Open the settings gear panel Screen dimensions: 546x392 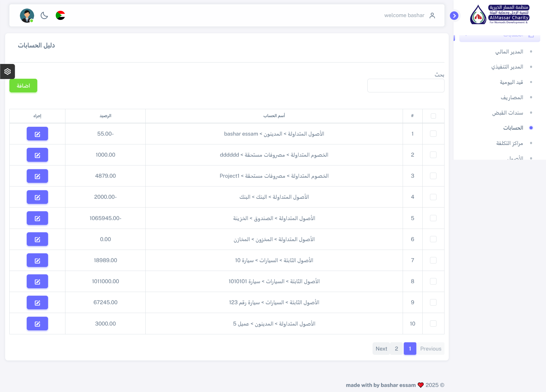pos(7,71)
